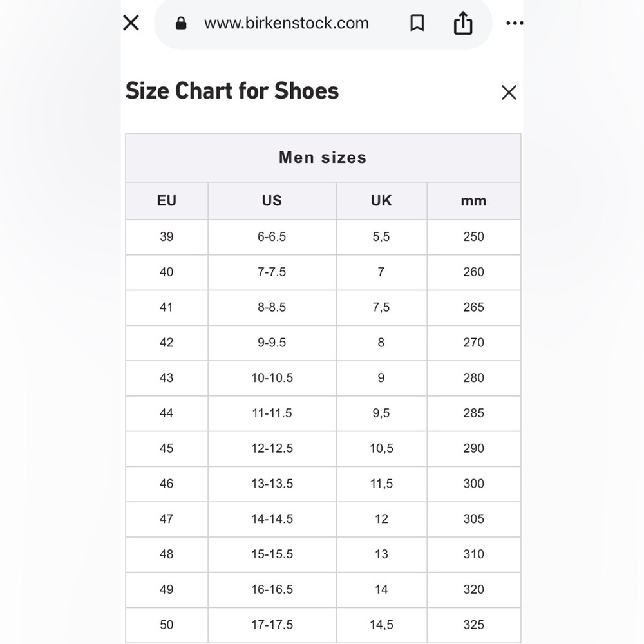Select EU size 39 cell
This screenshot has width=644, height=644.
(167, 237)
